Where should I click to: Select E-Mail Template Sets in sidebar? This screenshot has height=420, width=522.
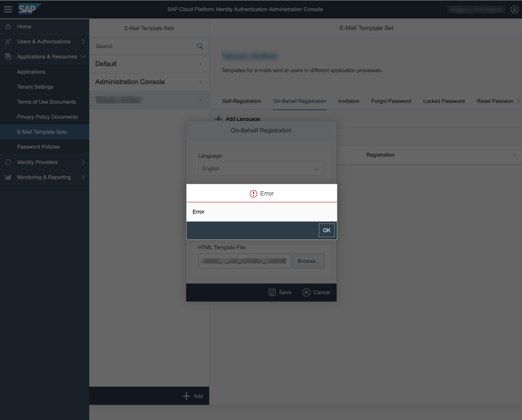[x=45, y=132]
